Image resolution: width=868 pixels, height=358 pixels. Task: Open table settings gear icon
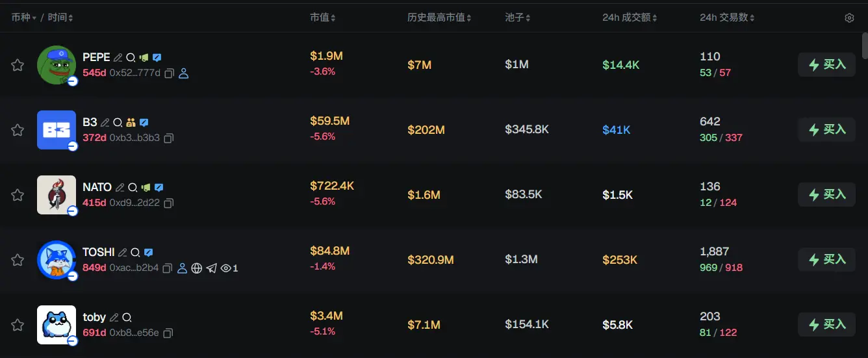pos(849,18)
